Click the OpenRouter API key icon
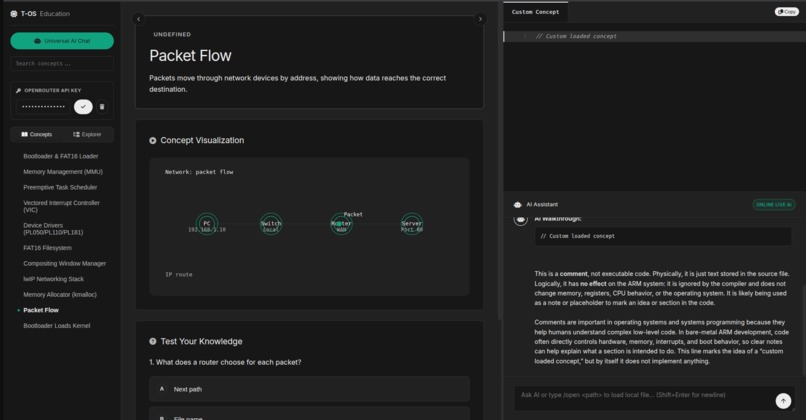The image size is (806, 420). point(19,90)
